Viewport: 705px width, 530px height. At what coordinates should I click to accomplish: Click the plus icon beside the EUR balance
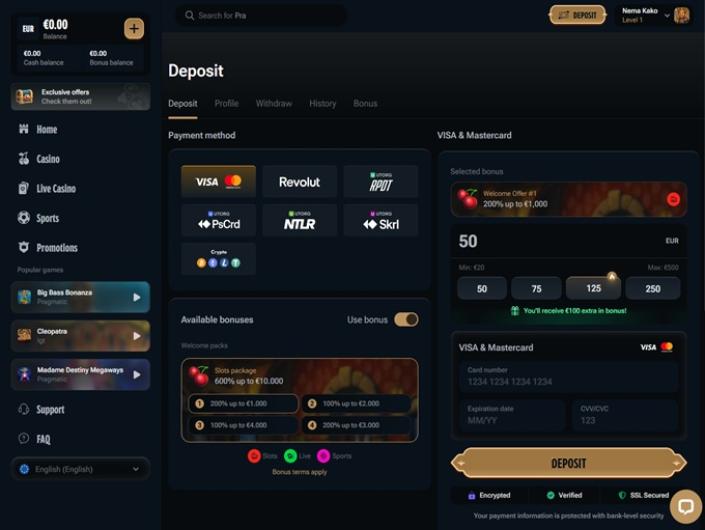click(134, 29)
